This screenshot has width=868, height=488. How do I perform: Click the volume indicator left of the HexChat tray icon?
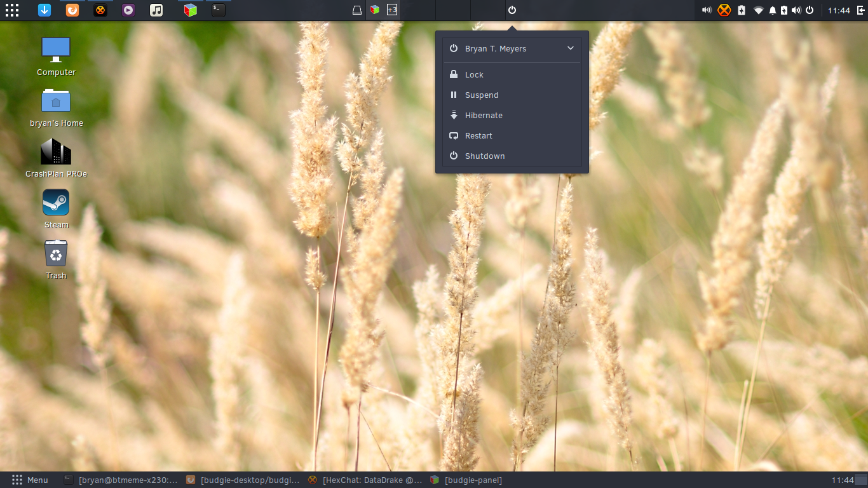point(707,10)
